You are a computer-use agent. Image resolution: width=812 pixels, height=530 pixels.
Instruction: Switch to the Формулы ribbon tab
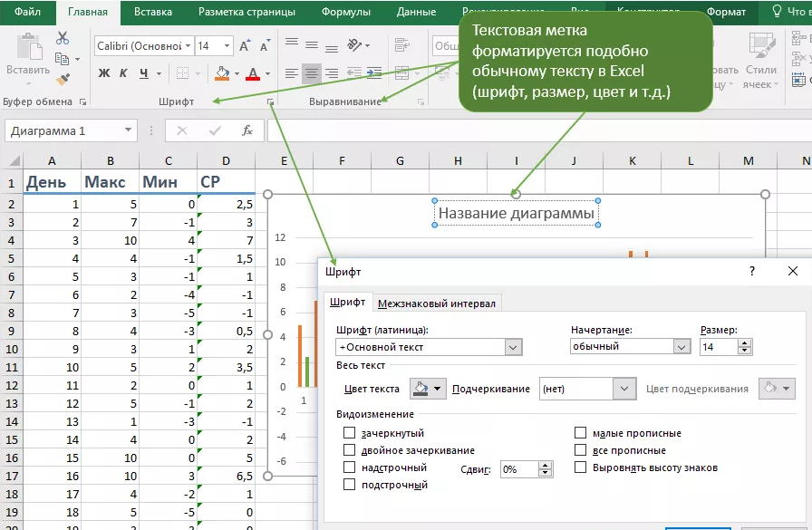click(x=346, y=12)
